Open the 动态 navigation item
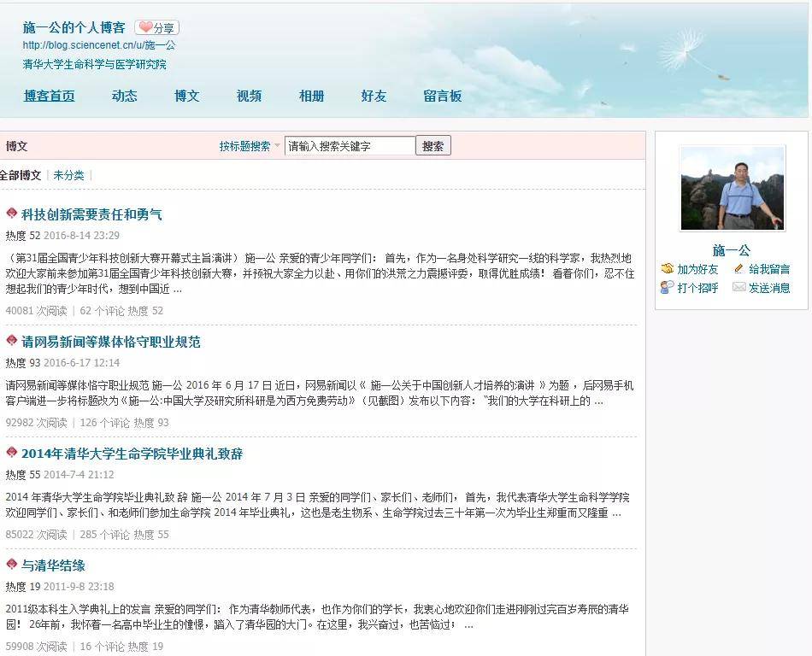 (x=124, y=96)
